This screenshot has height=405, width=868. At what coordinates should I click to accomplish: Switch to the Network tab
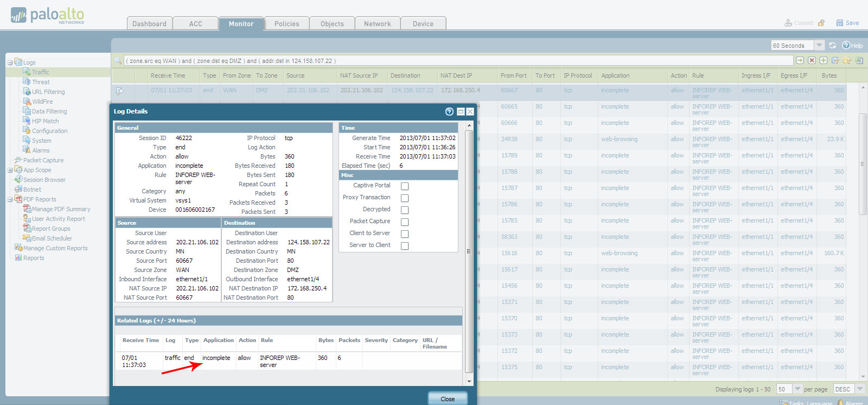378,23
